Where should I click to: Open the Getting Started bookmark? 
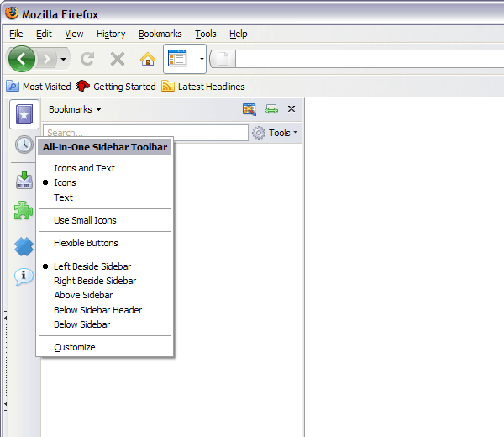[116, 87]
